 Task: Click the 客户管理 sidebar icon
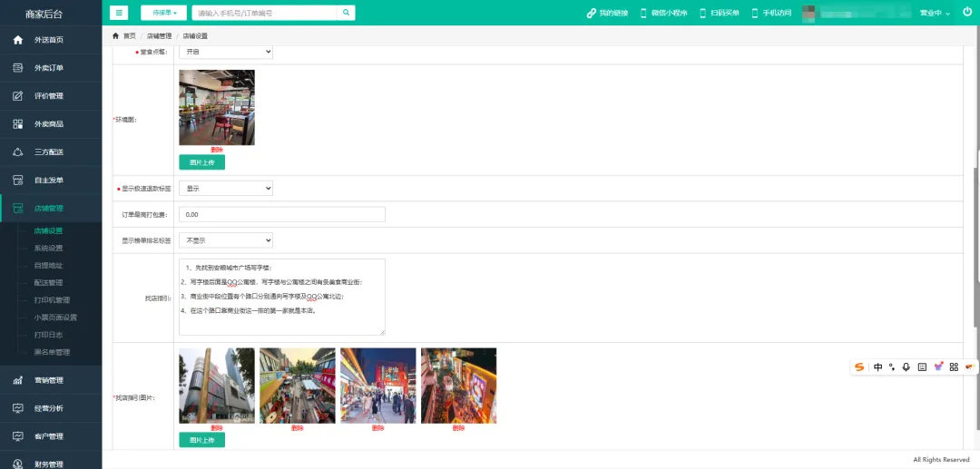click(18, 436)
